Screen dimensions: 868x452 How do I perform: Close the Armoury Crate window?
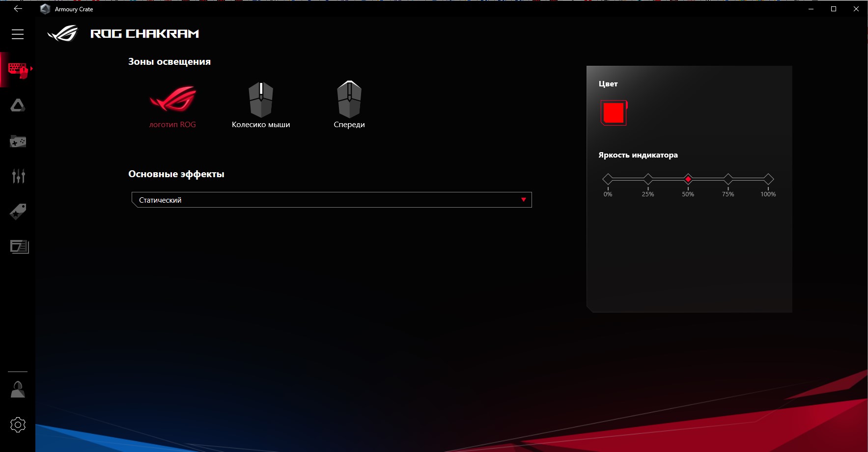point(856,9)
